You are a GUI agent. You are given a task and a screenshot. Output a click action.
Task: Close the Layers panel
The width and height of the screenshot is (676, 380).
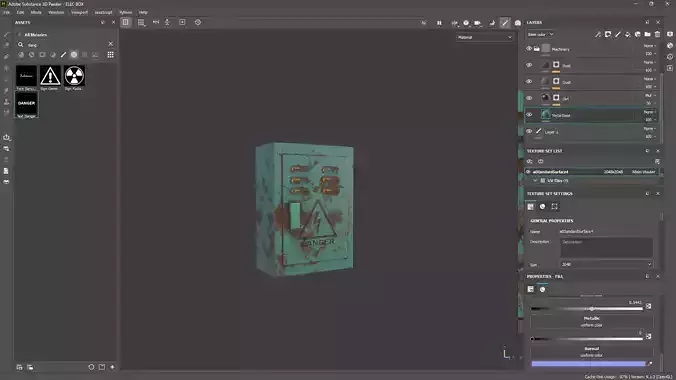coord(658,22)
